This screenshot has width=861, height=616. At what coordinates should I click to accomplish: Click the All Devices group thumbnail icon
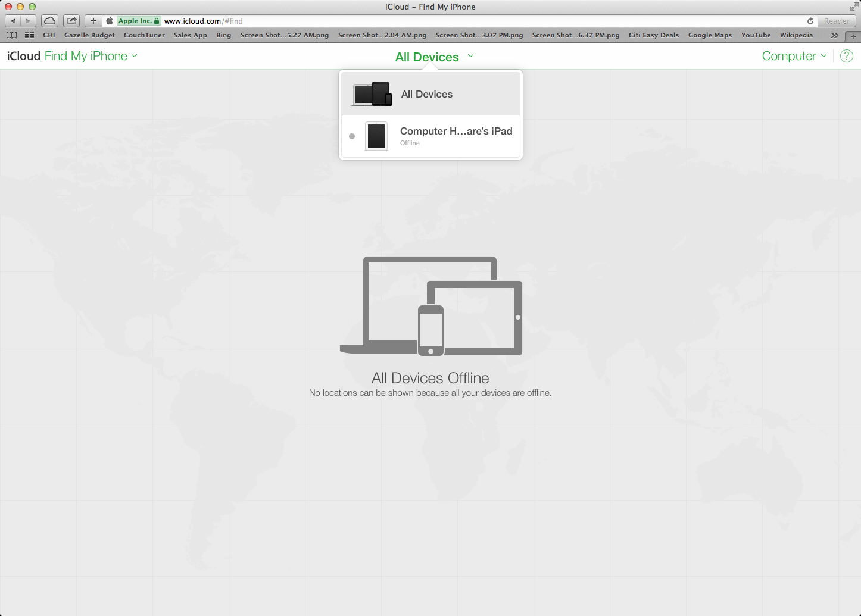pyautogui.click(x=372, y=94)
